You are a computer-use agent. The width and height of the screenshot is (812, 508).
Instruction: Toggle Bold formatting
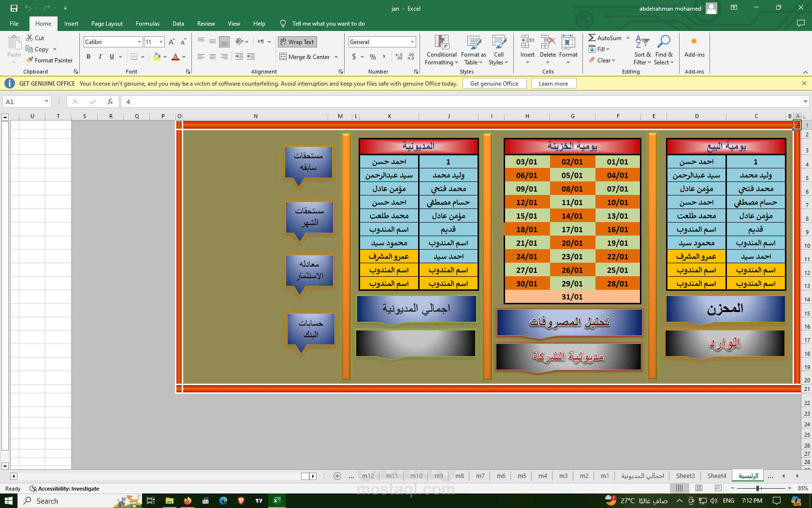[88, 57]
